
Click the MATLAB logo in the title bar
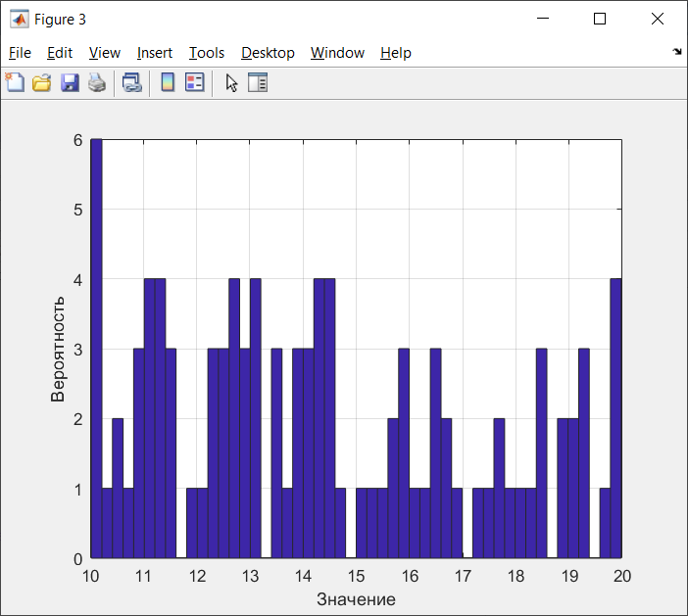[x=20, y=19]
